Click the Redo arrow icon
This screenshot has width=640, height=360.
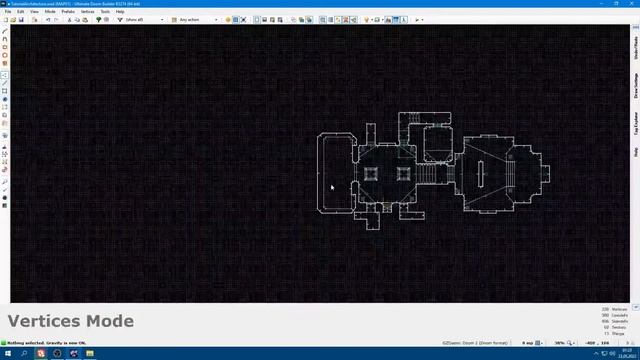(x=56, y=20)
